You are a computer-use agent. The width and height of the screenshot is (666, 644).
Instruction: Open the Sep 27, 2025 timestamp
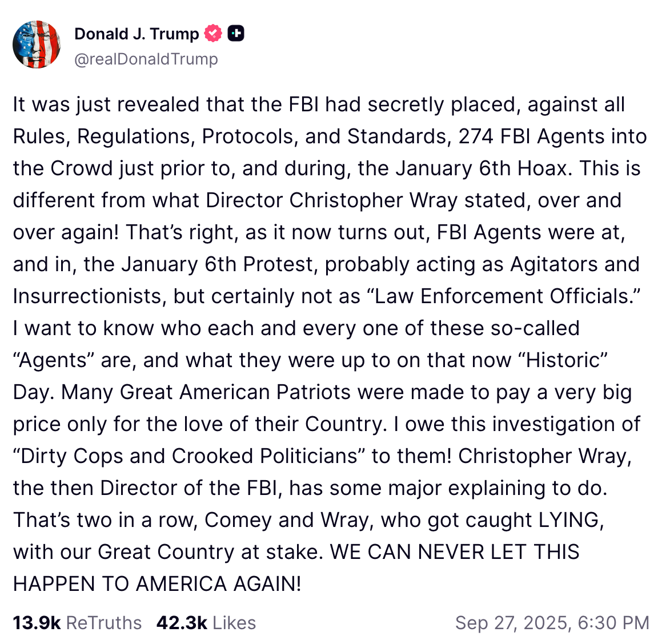point(552,623)
